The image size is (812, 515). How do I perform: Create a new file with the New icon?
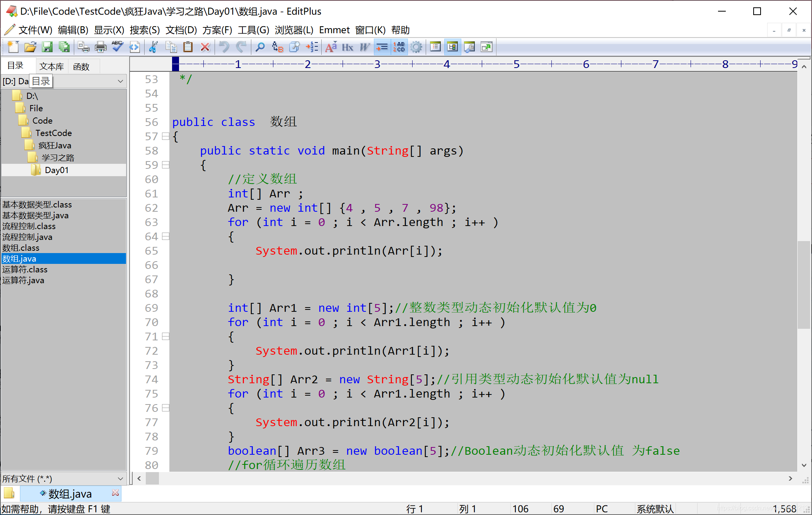pyautogui.click(x=13, y=47)
